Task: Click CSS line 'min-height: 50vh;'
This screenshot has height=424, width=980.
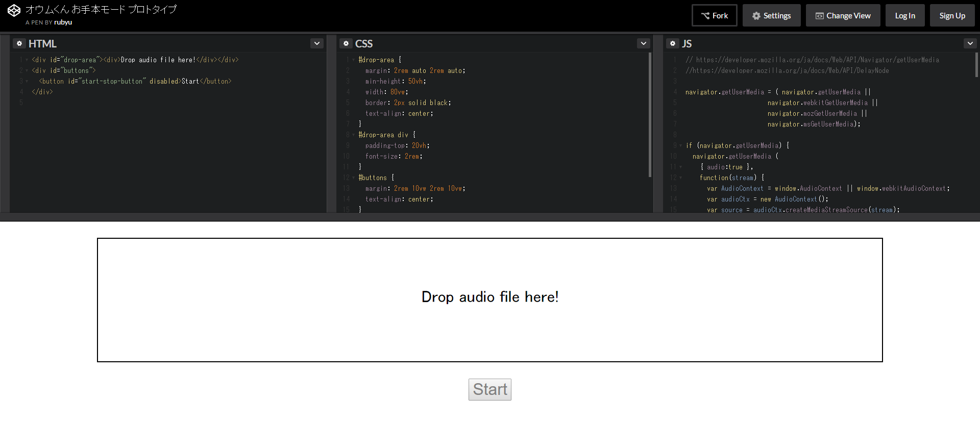Action: click(396, 81)
